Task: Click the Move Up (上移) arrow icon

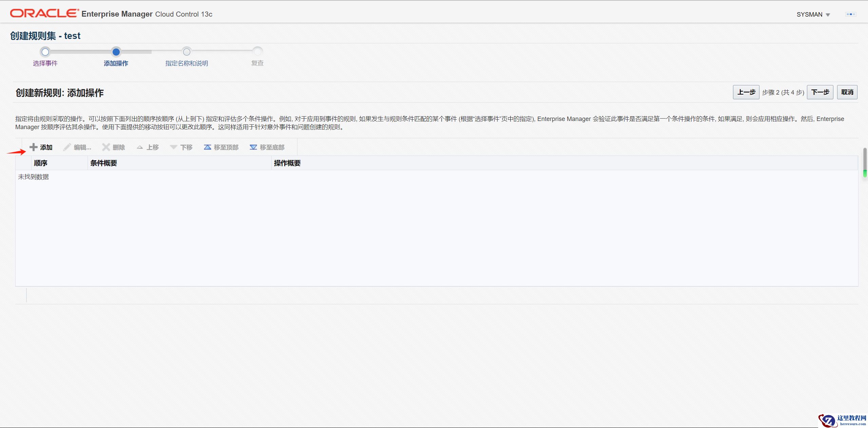Action: click(x=140, y=147)
